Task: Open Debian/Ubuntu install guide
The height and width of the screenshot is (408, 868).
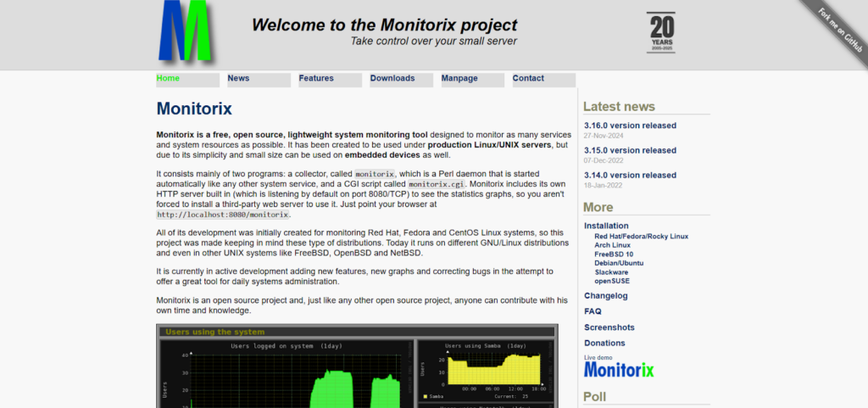Action: click(x=619, y=263)
